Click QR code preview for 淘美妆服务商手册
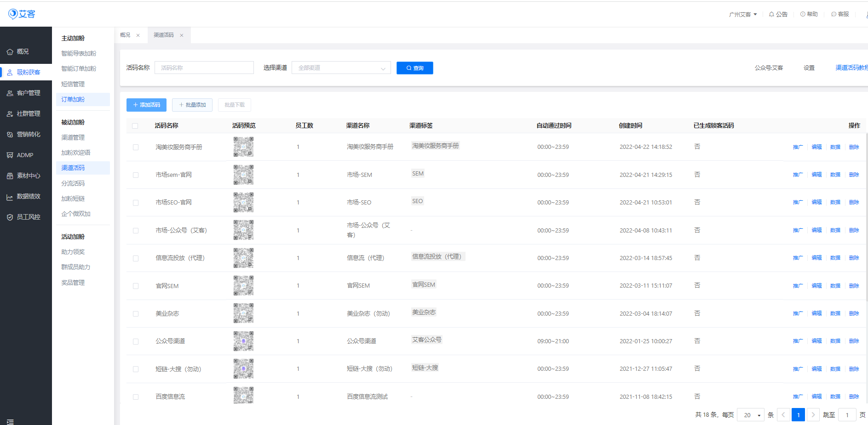Viewport: 868px width, 425px height. (243, 147)
